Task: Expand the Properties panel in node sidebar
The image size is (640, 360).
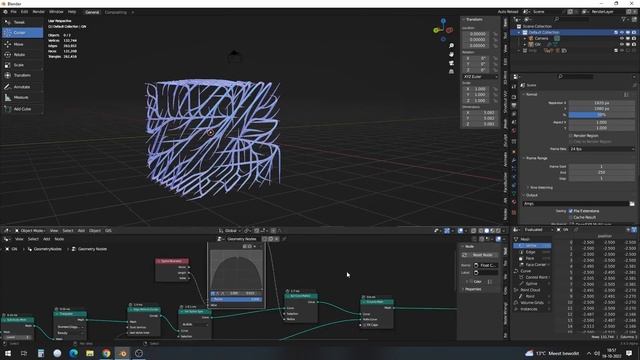Action: [472, 289]
